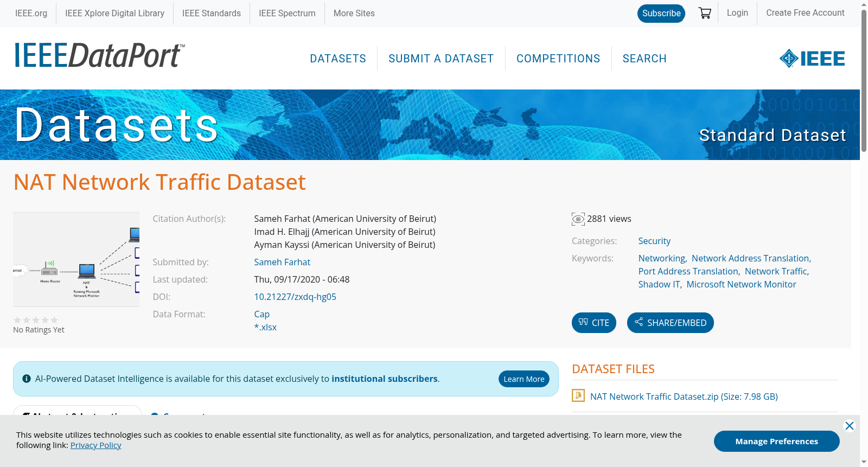Click the 2881 views text
The image size is (868, 467).
[x=609, y=219]
